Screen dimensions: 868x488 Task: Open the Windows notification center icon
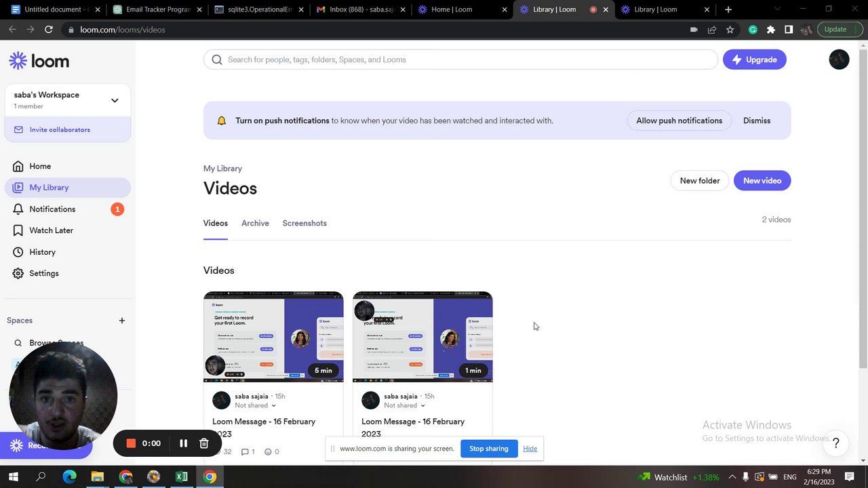pyautogui.click(x=849, y=477)
